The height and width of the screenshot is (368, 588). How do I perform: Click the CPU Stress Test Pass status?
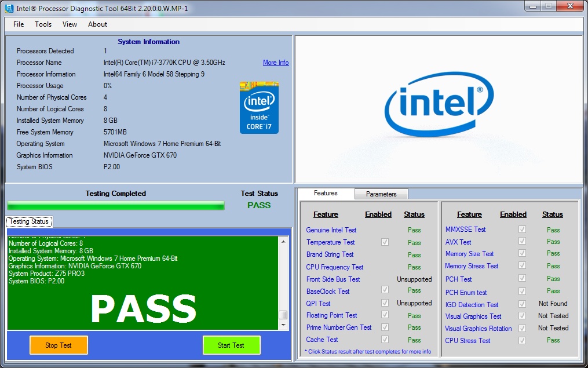(x=553, y=340)
